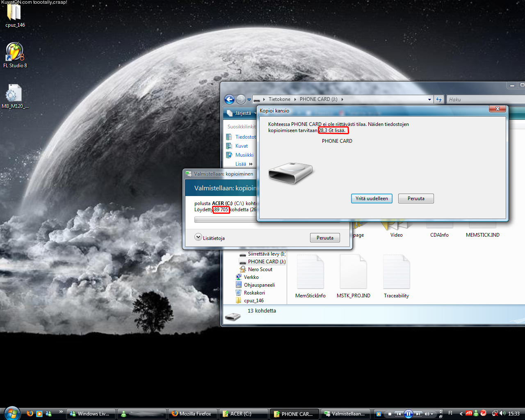
Task: Expand Lisää in favorite links
Action: pos(244,164)
